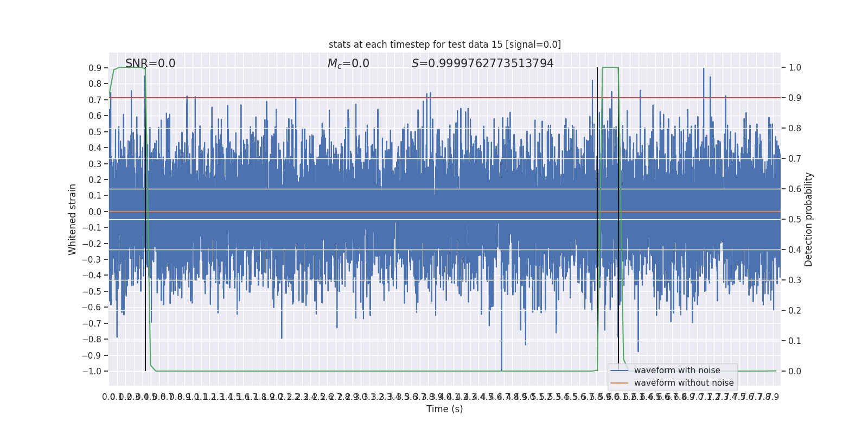Click the 0.7 right axis tick label

click(x=795, y=159)
